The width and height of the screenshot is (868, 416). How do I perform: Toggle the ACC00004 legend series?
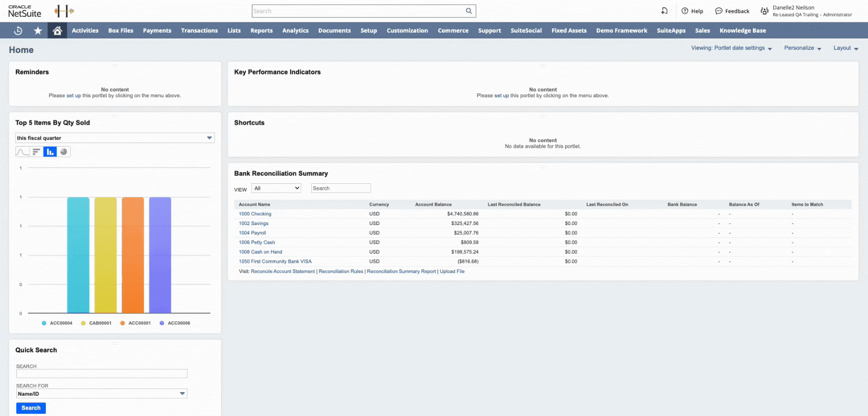pos(57,323)
